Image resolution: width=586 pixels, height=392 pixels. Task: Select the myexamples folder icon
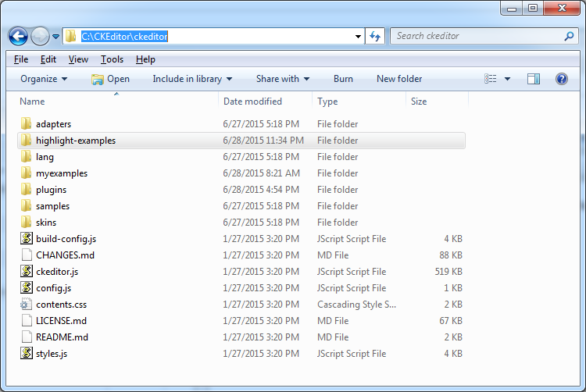[26, 173]
